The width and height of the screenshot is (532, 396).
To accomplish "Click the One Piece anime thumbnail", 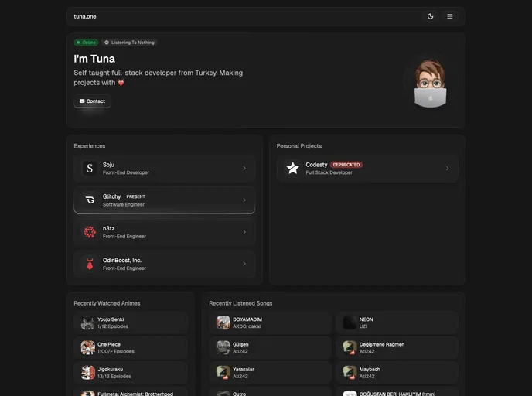I will pyautogui.click(x=88, y=348).
